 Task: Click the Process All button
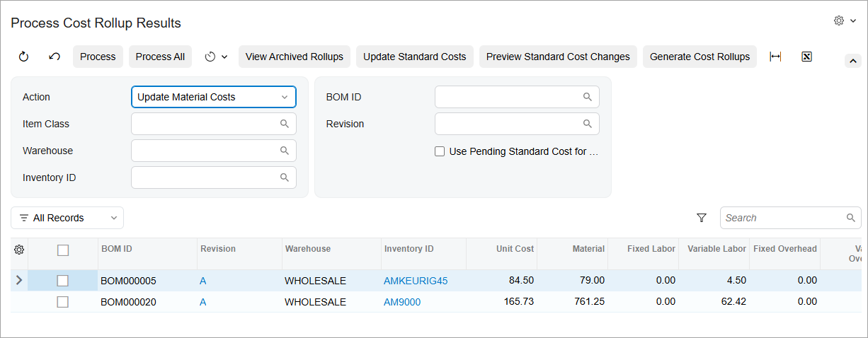pyautogui.click(x=160, y=57)
